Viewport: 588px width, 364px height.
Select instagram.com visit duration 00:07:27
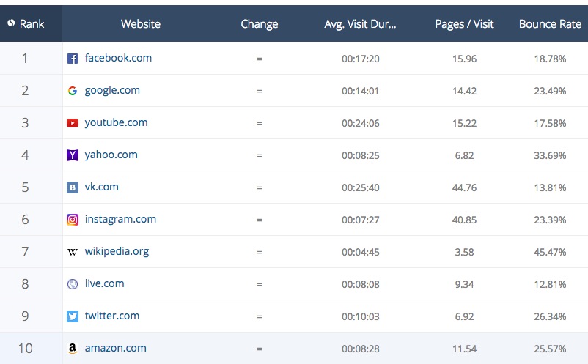click(x=361, y=220)
